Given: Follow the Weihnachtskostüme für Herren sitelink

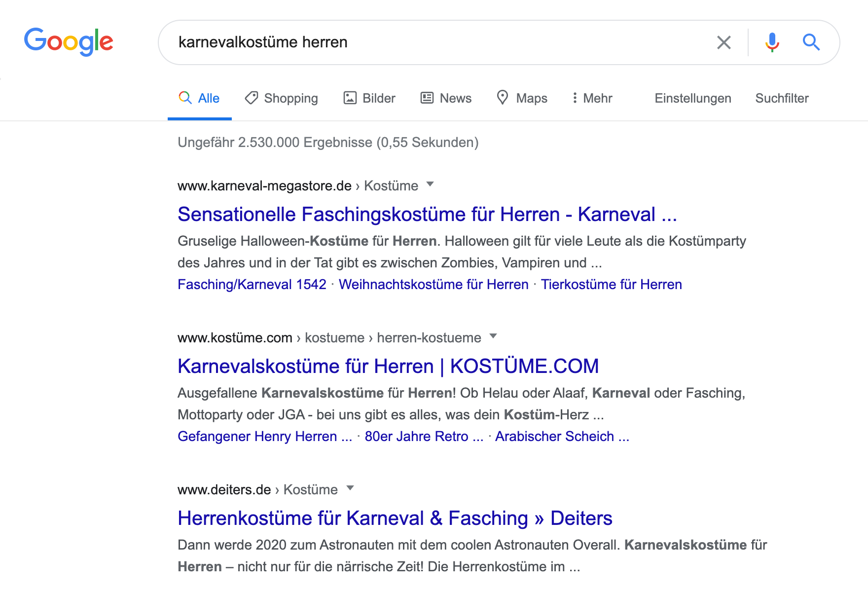Looking at the screenshot, I should [434, 285].
